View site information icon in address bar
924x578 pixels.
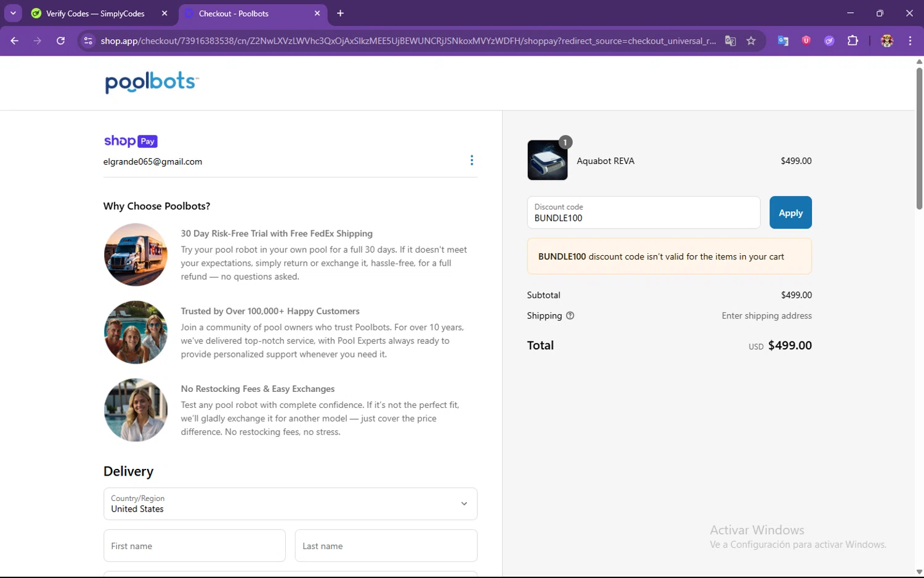(x=88, y=41)
